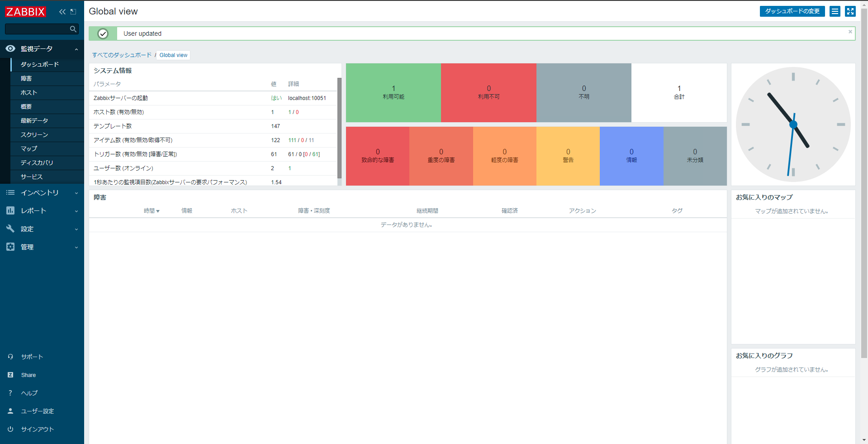Expand the インベントリ menu section

(42, 192)
